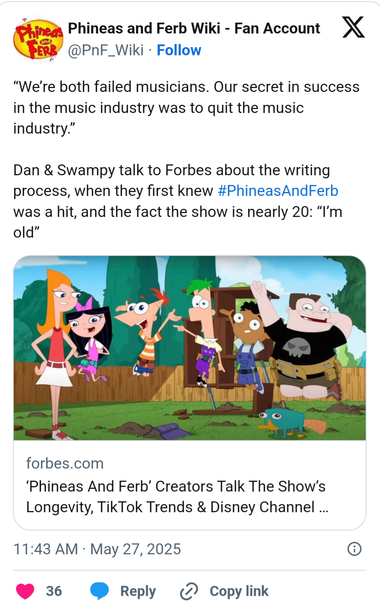380x606 pixels.
Task: Click the Copy link text
Action: point(239,591)
